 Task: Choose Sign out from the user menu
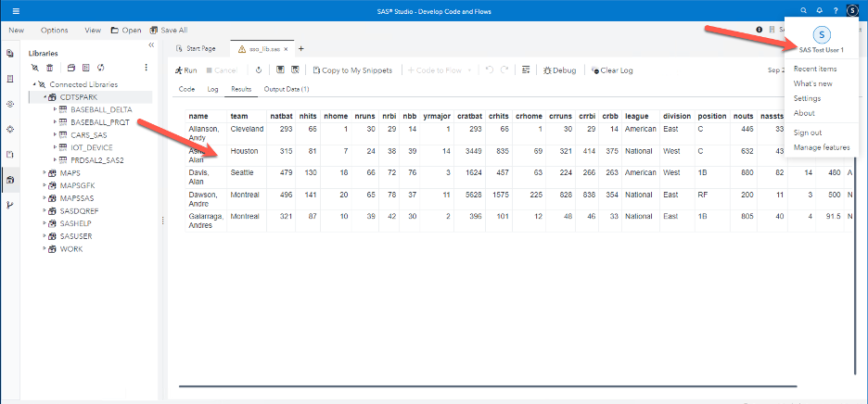pyautogui.click(x=807, y=133)
